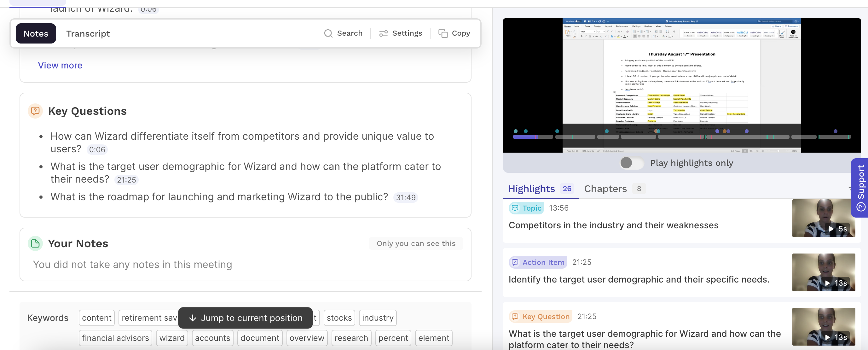Select the Notes tab

[36, 34]
